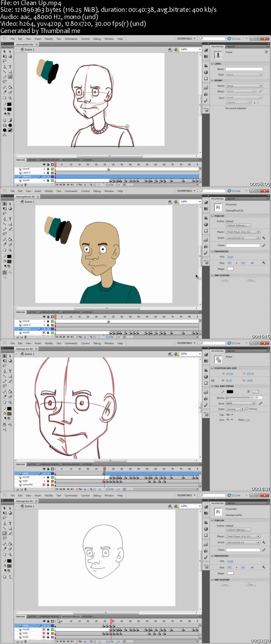Screen dimensions: 271x644
Task: Open the Modify menu in the 00:08:09 frame
Action: coord(49,38)
